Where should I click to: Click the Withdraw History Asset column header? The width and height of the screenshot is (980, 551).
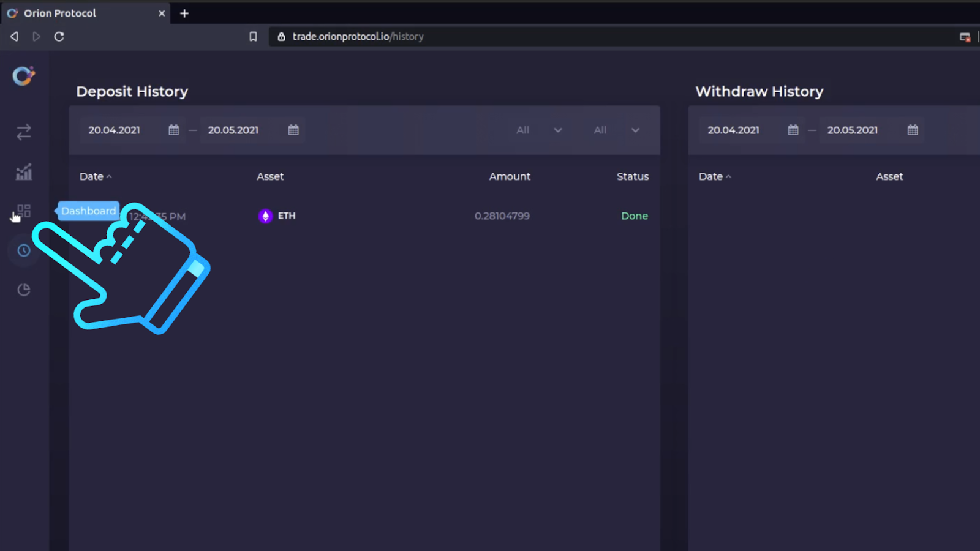click(889, 176)
